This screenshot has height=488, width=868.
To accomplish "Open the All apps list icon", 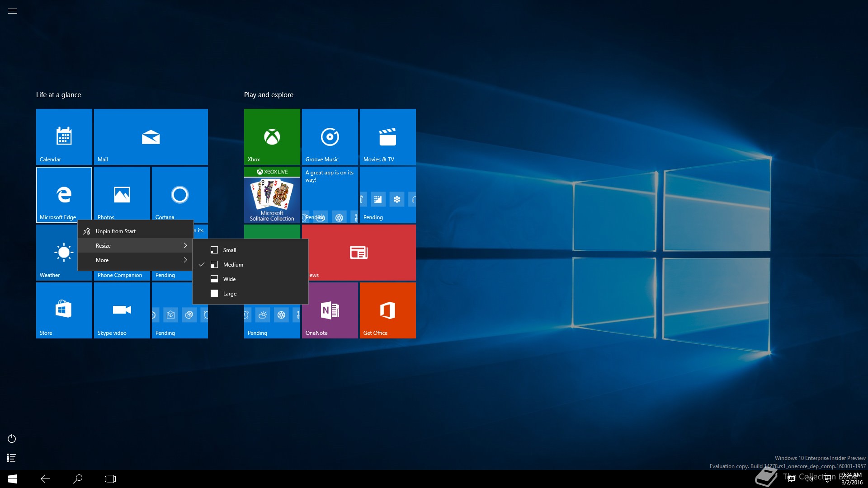I will pos(12,458).
